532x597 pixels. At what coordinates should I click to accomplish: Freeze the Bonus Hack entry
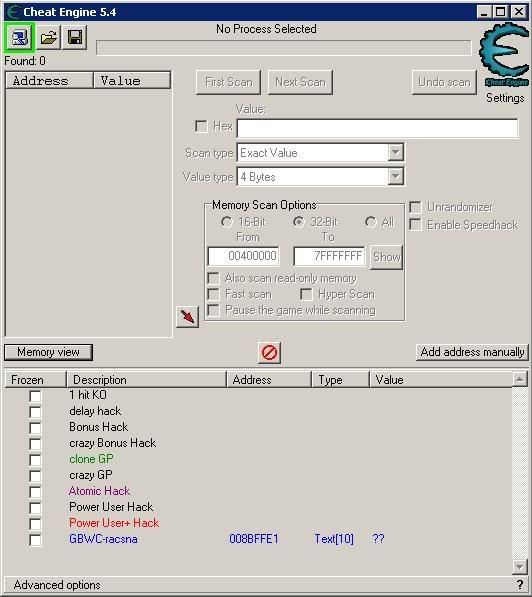pyautogui.click(x=35, y=428)
